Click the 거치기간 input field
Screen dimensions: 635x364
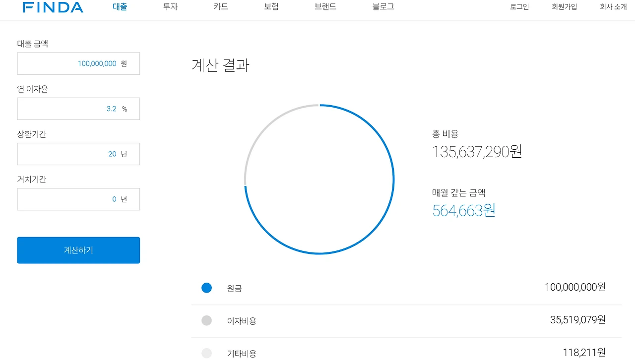[78, 199]
